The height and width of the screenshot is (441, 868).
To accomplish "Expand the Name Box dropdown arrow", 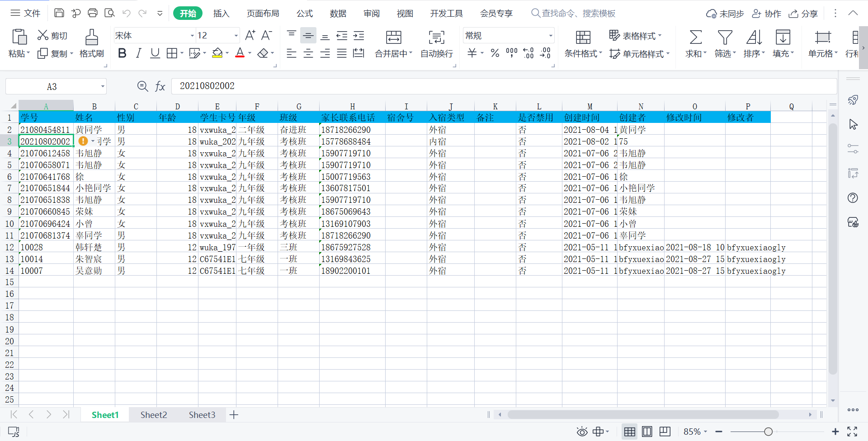I will [x=103, y=86].
